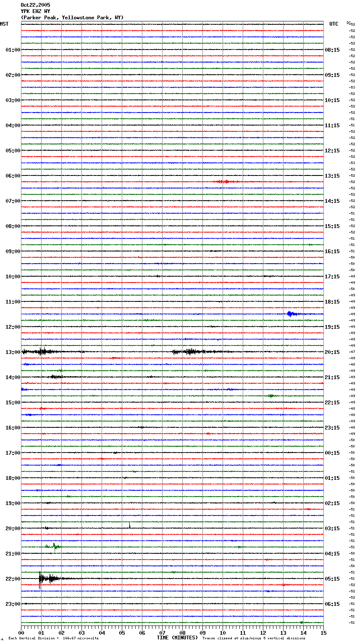Click the TIME (MINUTES) axis title
This screenshot has width=357, height=644.
coord(177,638)
